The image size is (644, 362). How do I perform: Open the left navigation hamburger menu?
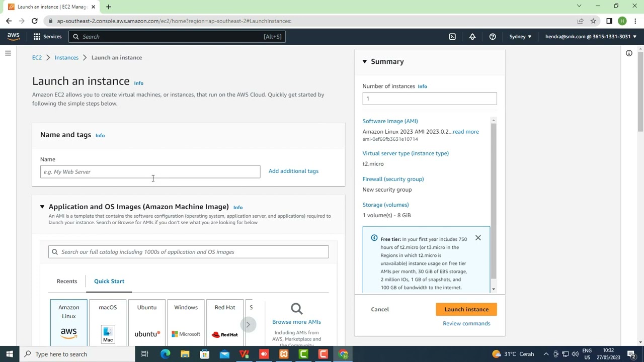8,53
